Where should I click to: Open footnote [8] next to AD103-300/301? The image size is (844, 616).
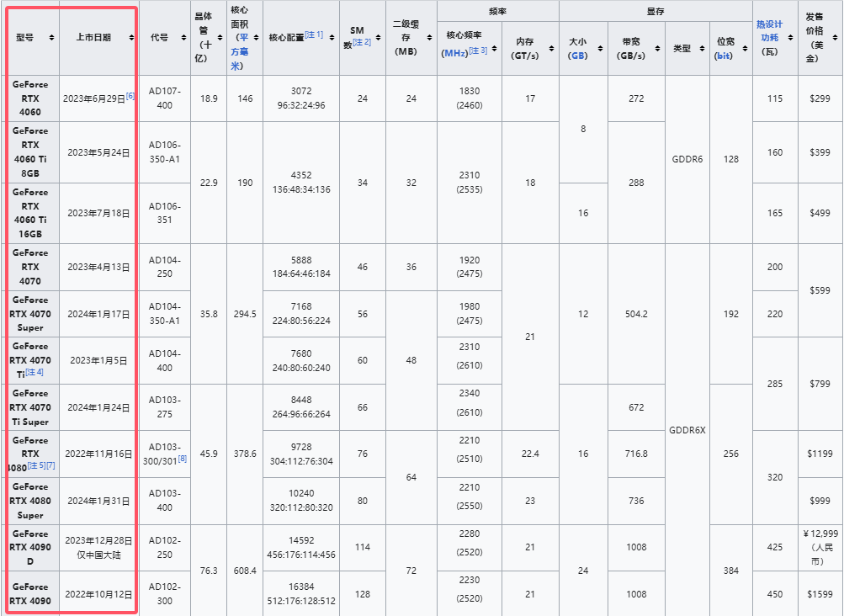tap(183, 459)
